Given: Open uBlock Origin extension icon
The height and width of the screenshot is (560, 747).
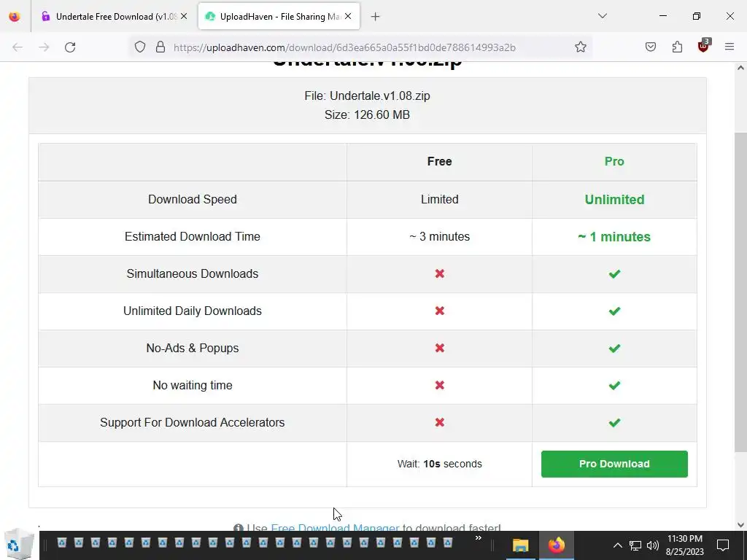Looking at the screenshot, I should pos(704,46).
